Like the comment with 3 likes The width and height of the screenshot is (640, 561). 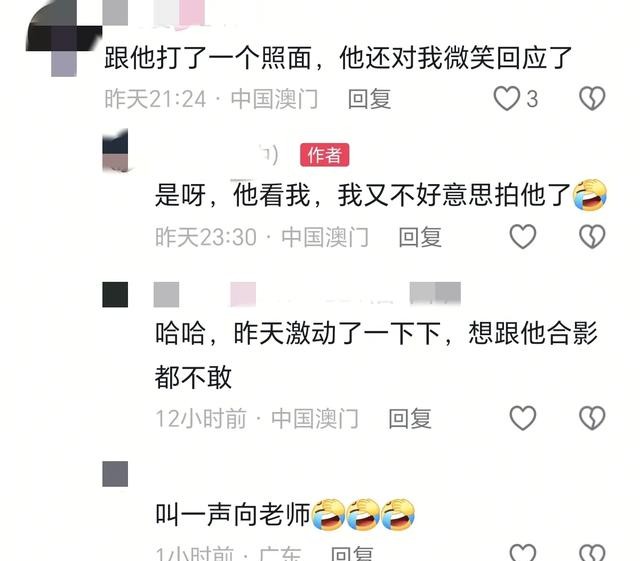coord(507,98)
